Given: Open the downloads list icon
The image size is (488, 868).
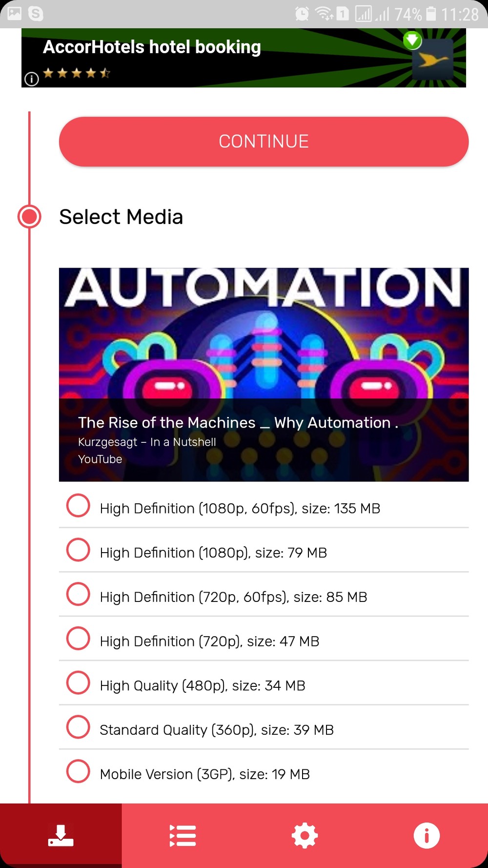Looking at the screenshot, I should pos(183,835).
